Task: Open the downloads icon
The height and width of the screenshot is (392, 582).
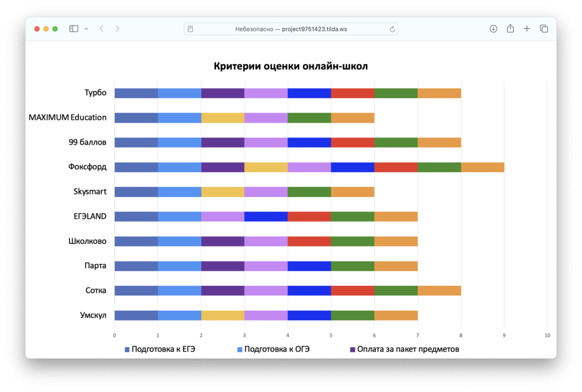Action: tap(493, 28)
